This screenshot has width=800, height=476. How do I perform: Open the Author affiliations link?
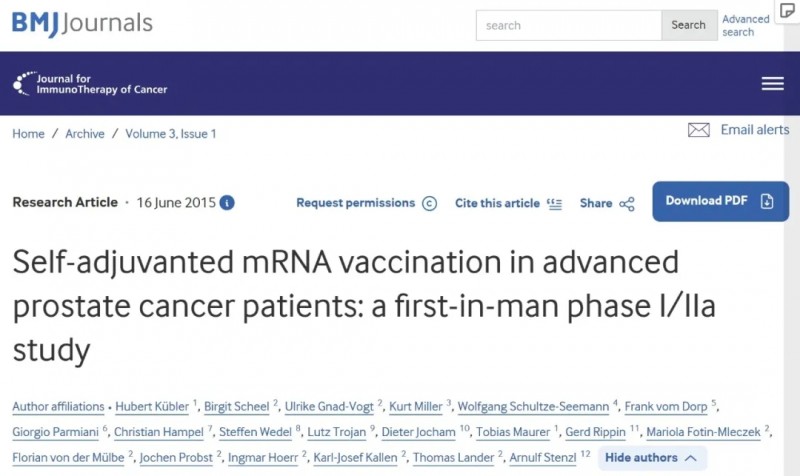click(58, 407)
